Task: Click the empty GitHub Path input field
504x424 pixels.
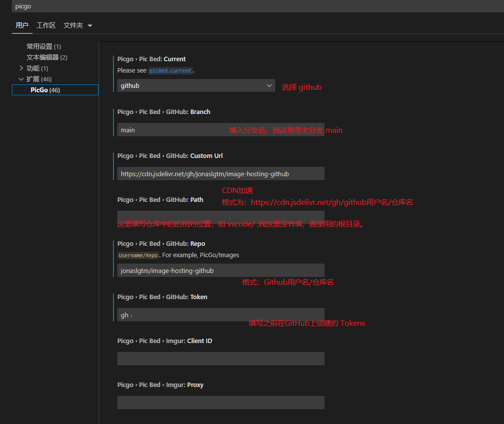Action: click(220, 215)
